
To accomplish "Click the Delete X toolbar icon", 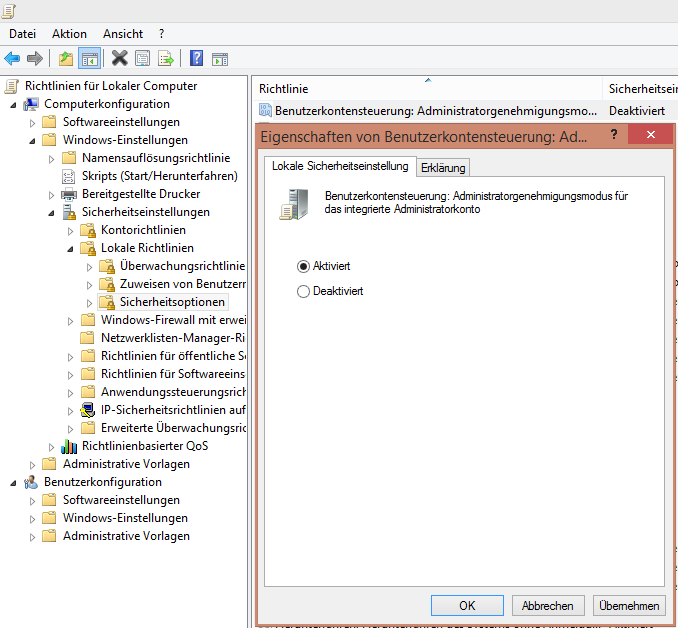I will pyautogui.click(x=119, y=59).
